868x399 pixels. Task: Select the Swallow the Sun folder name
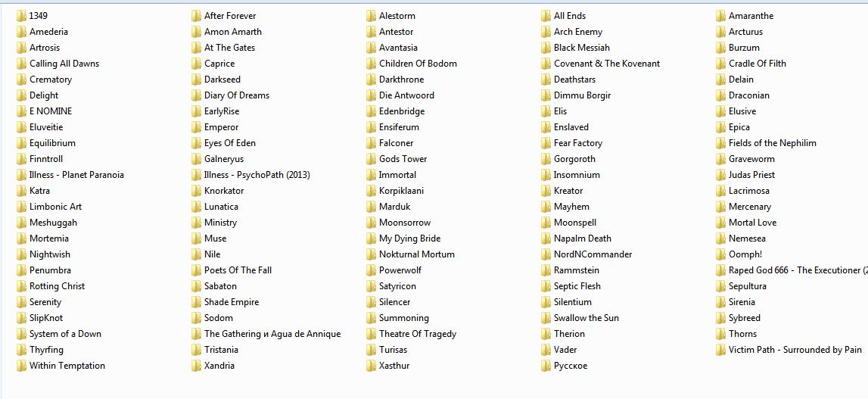[x=586, y=318]
